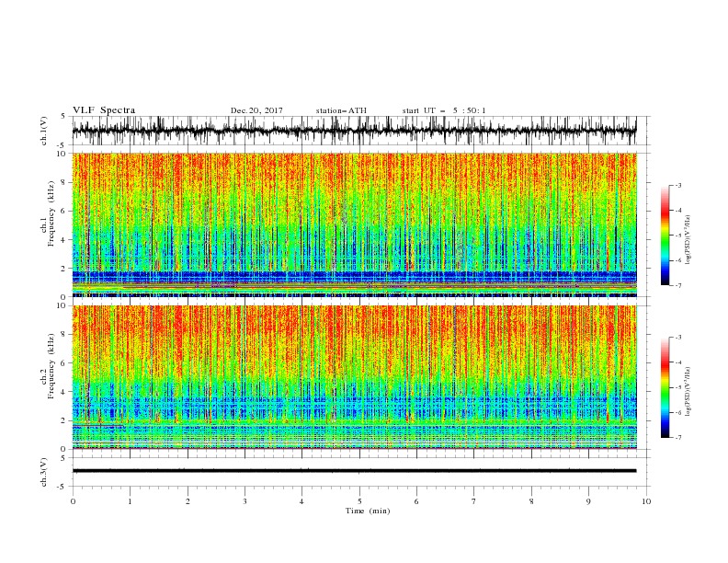The width and height of the screenshot is (728, 563).
Task: Click the "8" kHz tick on ch.1 axis
Action: click(x=64, y=182)
